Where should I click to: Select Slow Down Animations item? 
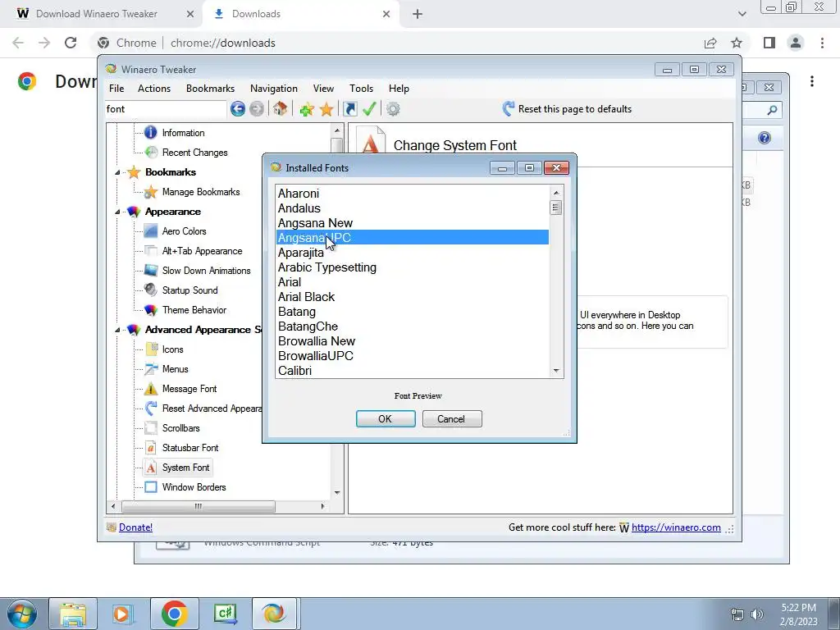point(206,271)
